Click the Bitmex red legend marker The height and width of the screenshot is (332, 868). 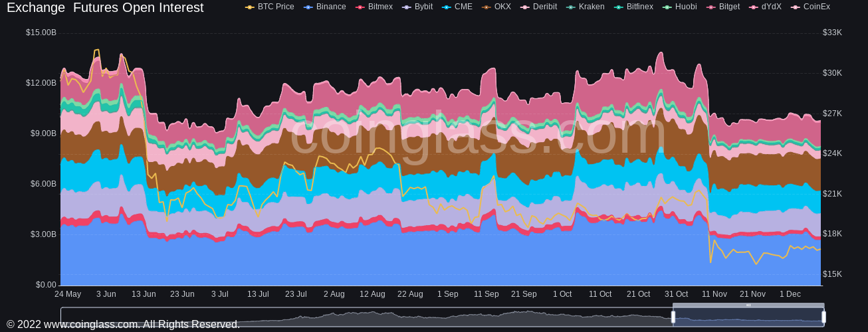360,7
